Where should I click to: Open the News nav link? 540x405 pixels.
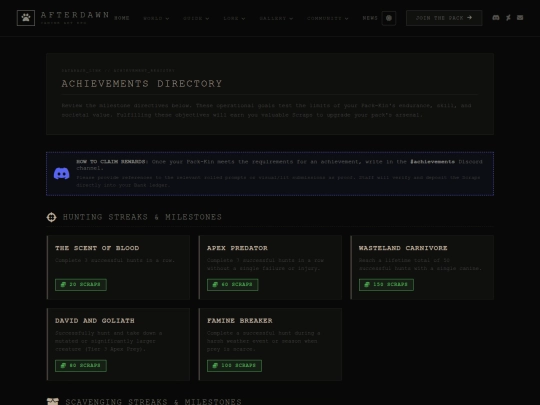tap(370, 18)
